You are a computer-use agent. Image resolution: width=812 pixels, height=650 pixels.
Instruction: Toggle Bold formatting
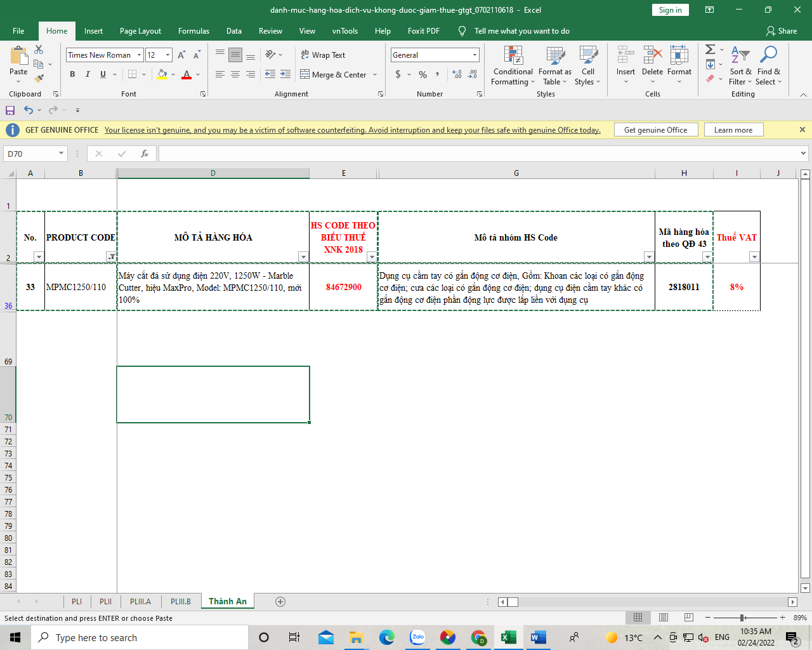click(72, 74)
